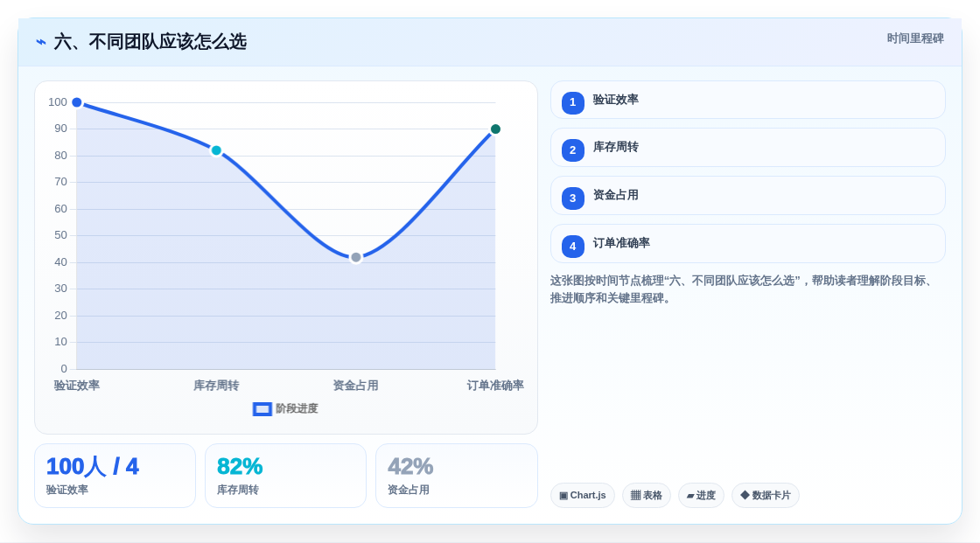Click the number 1 badge for 验证效率
Image resolution: width=980 pixels, height=543 pixels.
point(572,102)
